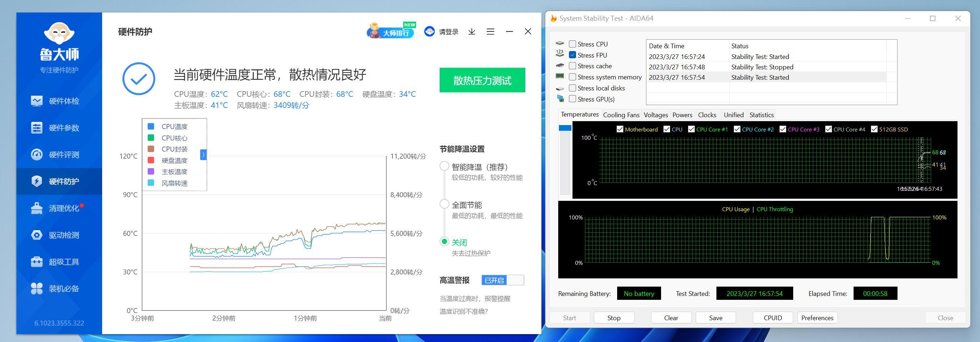
Task: Open 驱动检测 in Ludashi sidebar
Action: click(x=55, y=235)
